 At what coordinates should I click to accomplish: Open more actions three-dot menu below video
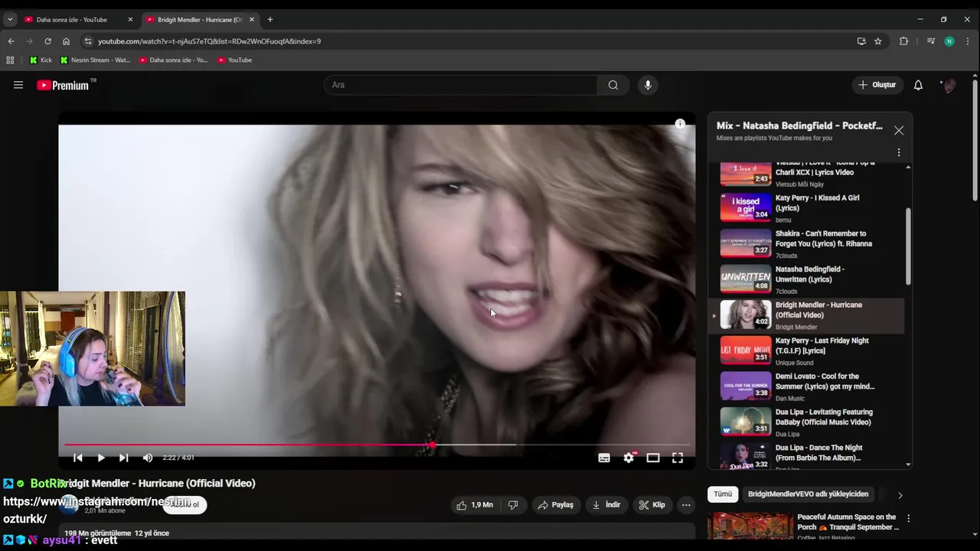[686, 505]
